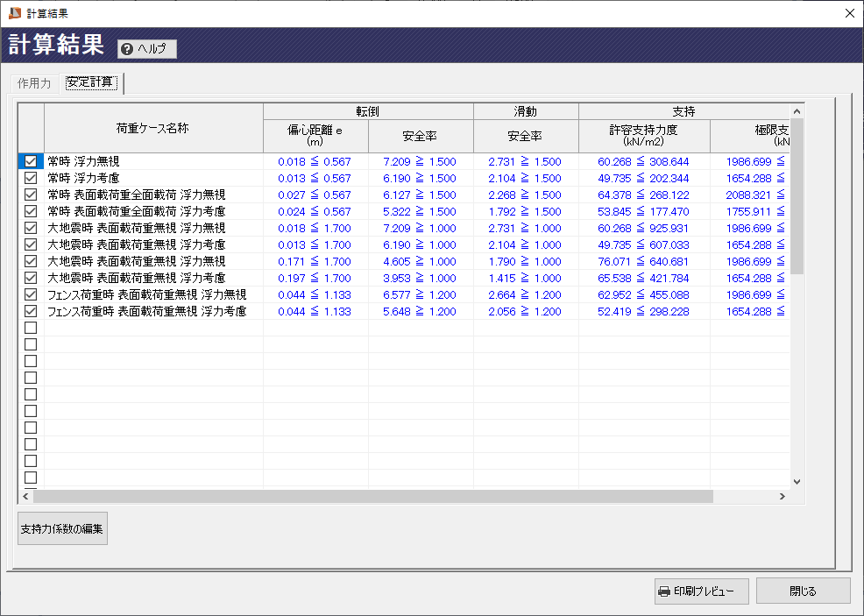
Task: Click the cell 0.018 ≦ 0.567
Action: [x=315, y=162]
